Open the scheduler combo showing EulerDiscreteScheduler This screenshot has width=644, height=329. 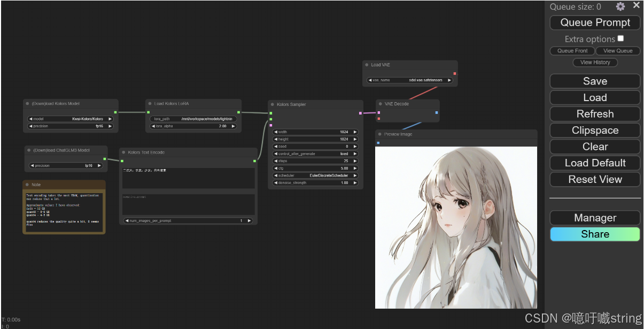315,175
